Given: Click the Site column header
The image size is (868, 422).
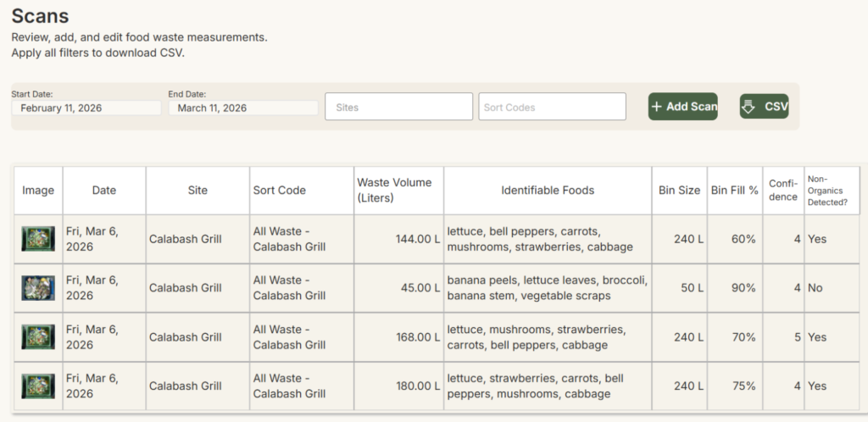Looking at the screenshot, I should pyautogui.click(x=198, y=191).
